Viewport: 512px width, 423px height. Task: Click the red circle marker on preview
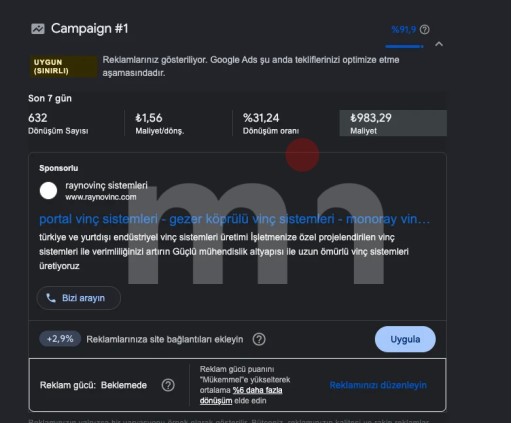tap(302, 155)
